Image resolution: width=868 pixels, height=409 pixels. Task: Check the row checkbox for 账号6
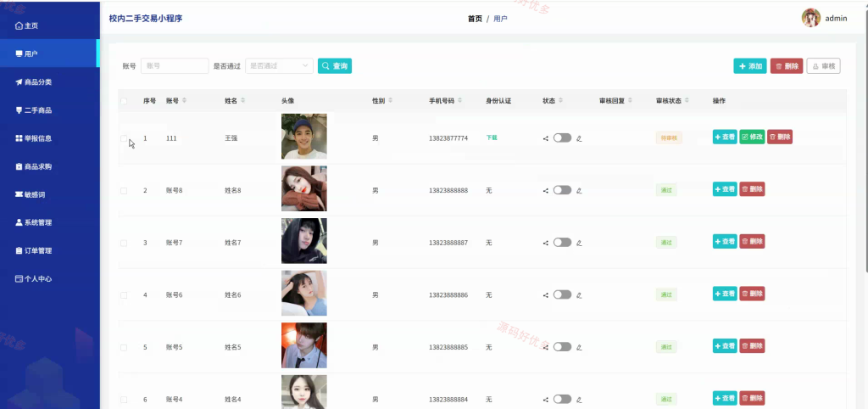coord(124,295)
